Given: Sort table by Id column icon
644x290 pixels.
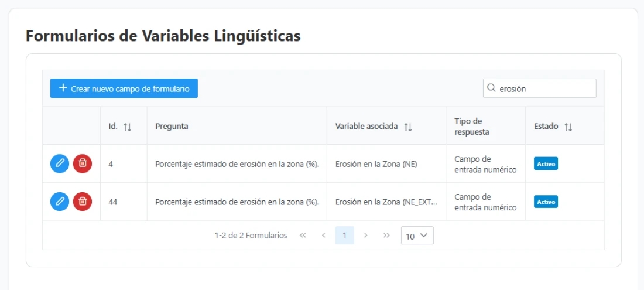Looking at the screenshot, I should (x=128, y=127).
